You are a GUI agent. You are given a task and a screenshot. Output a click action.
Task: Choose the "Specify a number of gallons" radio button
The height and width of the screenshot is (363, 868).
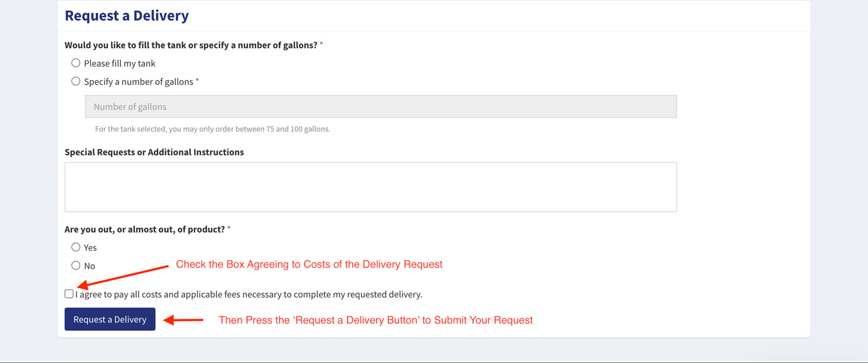75,81
